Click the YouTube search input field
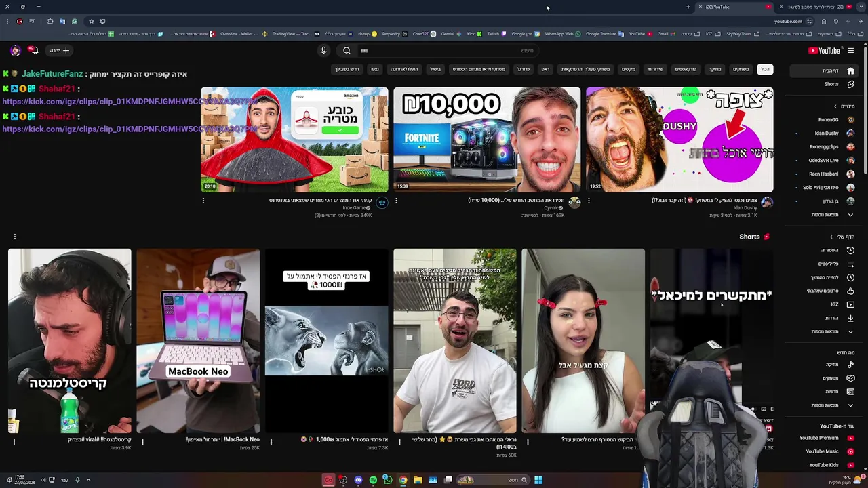 [448, 50]
